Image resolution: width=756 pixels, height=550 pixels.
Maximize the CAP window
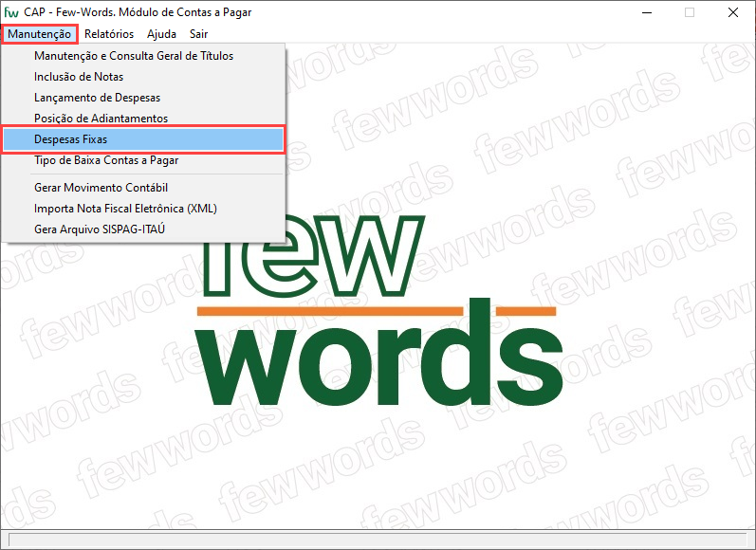point(690,12)
